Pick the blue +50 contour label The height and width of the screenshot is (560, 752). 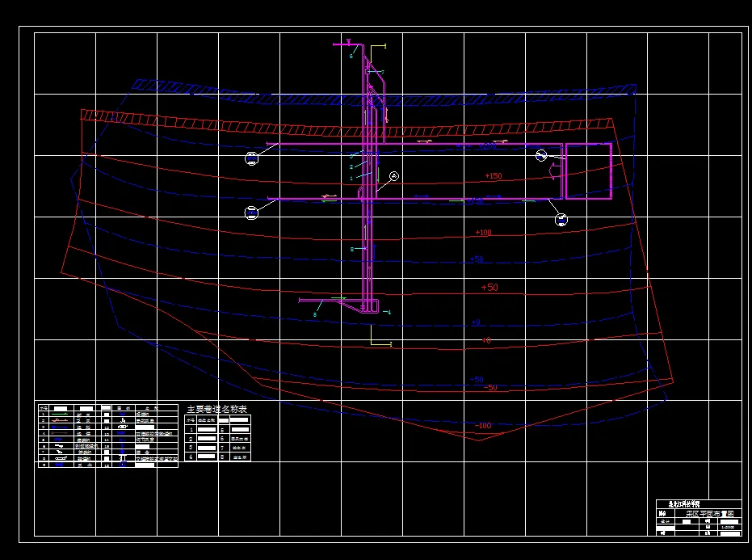point(477,259)
